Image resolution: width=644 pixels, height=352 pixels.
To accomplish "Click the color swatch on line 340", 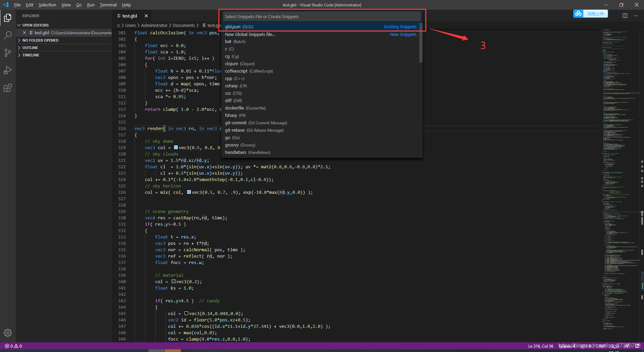I will tap(173, 281).
